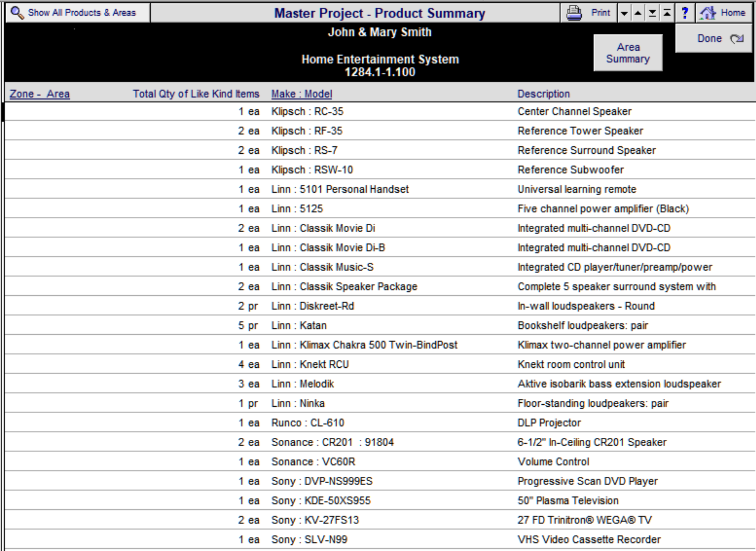This screenshot has width=756, height=551.
Task: Open the help question mark
Action: pyautogui.click(x=685, y=13)
